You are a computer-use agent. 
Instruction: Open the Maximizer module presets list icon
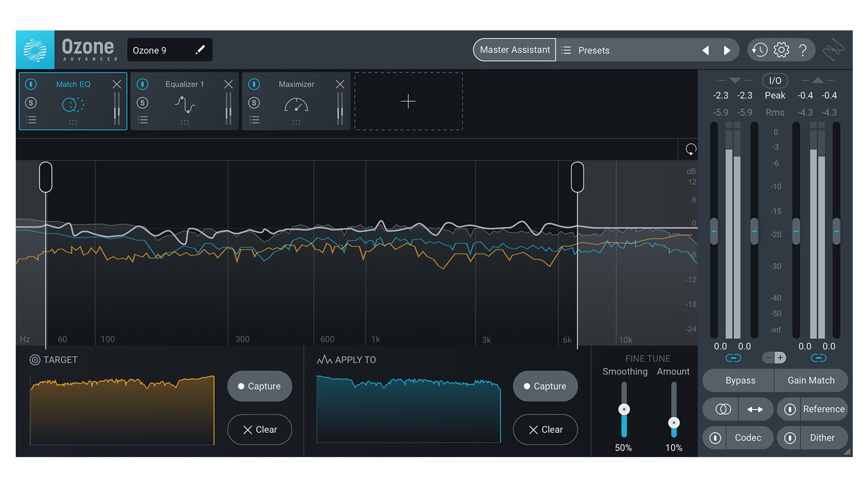pos(254,120)
